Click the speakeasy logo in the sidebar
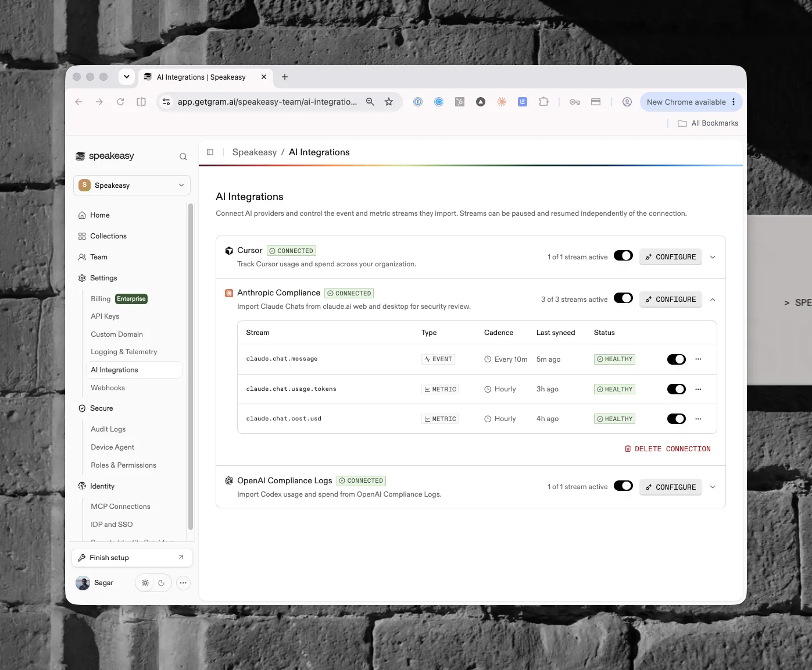The height and width of the screenshot is (670, 812). (105, 156)
